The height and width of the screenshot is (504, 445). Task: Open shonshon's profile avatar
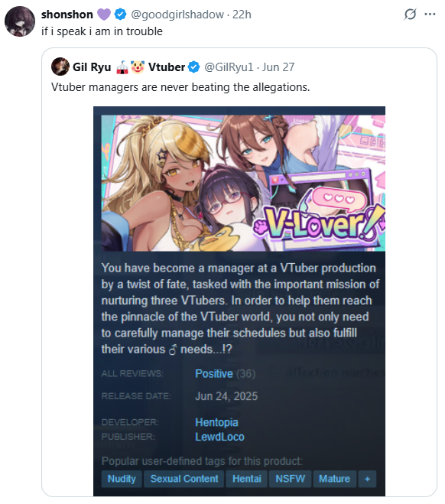tap(20, 21)
